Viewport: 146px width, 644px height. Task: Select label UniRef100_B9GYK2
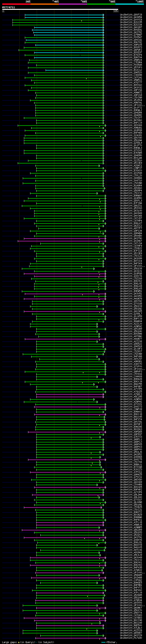(x=131, y=281)
